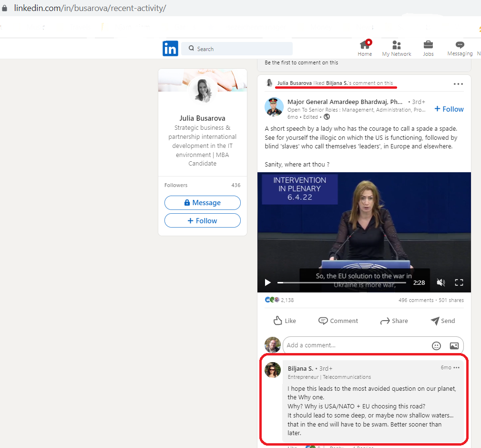
Task: Open Julia Busarova's name in the profile card
Action: pos(203,118)
